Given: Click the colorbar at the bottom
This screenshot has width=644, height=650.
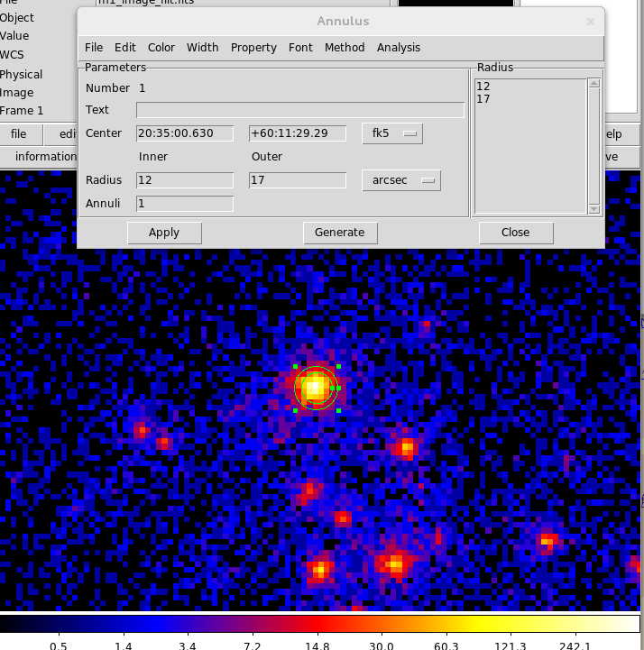Looking at the screenshot, I should tap(319, 624).
